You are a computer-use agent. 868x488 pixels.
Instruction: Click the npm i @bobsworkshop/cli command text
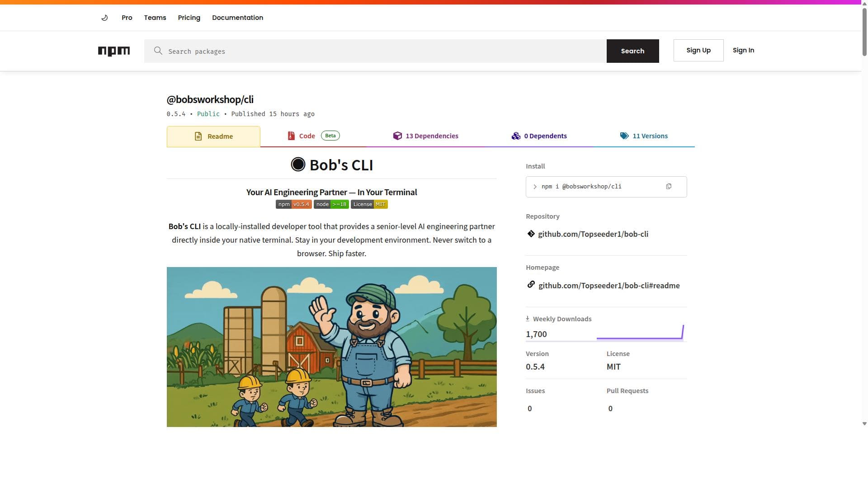tap(581, 187)
